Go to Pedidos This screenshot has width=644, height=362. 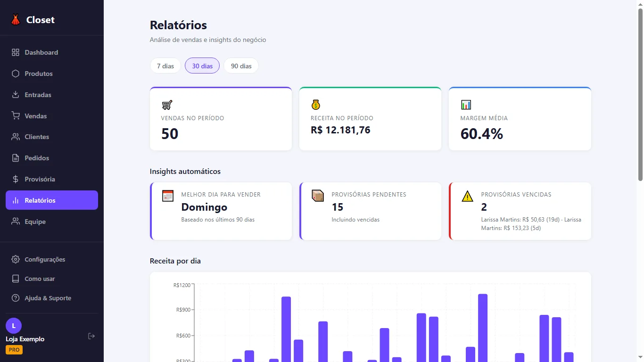click(52, 158)
